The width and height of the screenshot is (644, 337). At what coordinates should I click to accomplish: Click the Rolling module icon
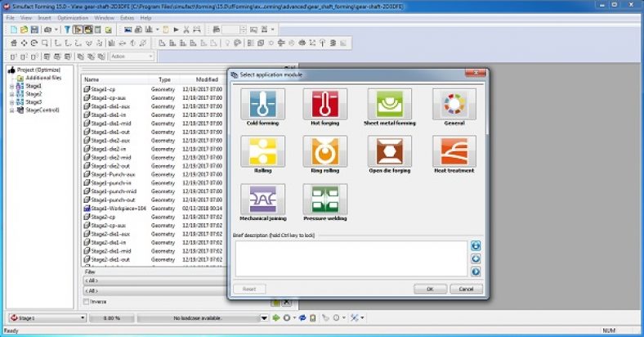262,151
